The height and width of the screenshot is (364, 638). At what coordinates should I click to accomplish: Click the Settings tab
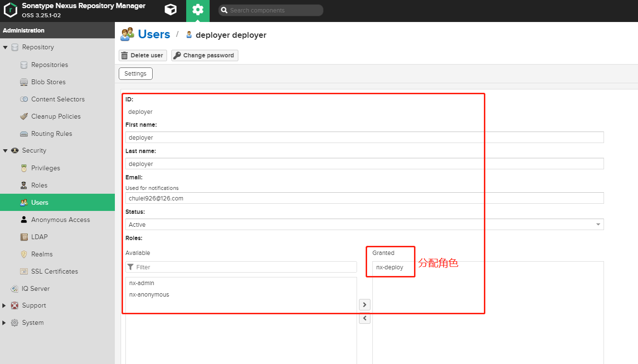pyautogui.click(x=135, y=74)
